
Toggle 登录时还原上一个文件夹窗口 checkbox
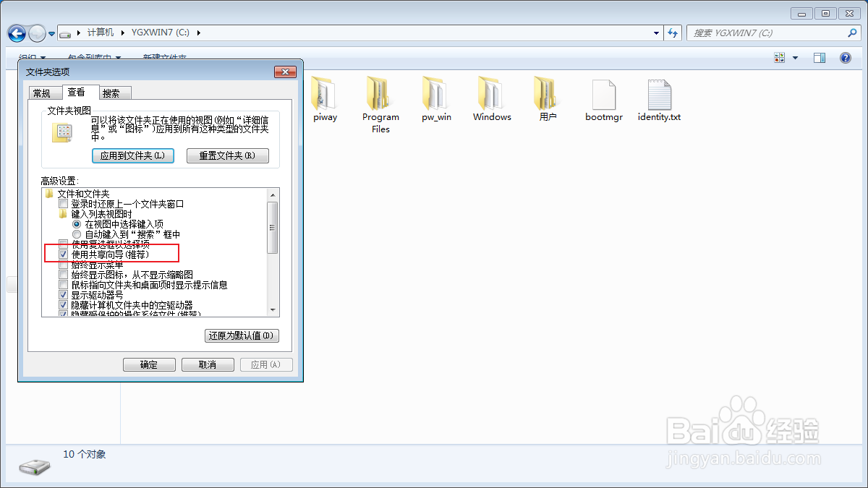pos(64,204)
